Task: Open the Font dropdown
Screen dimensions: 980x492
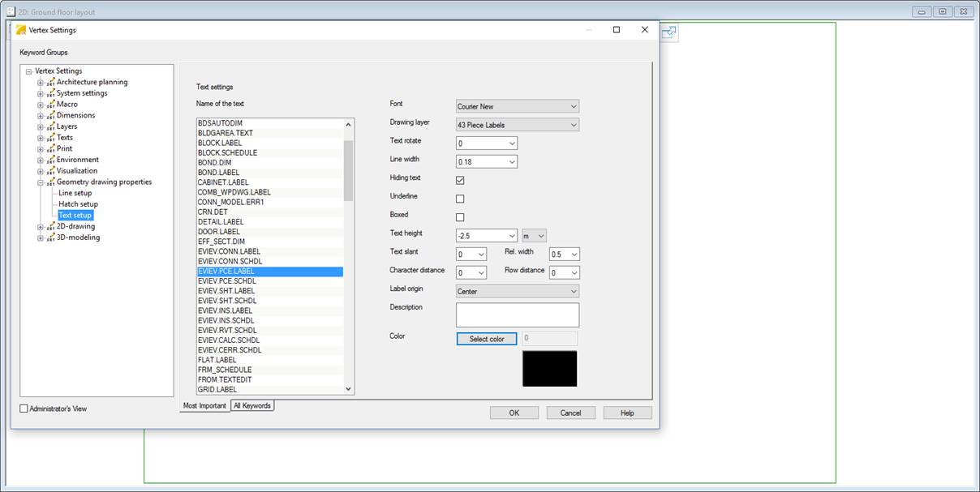Action: pyautogui.click(x=518, y=106)
